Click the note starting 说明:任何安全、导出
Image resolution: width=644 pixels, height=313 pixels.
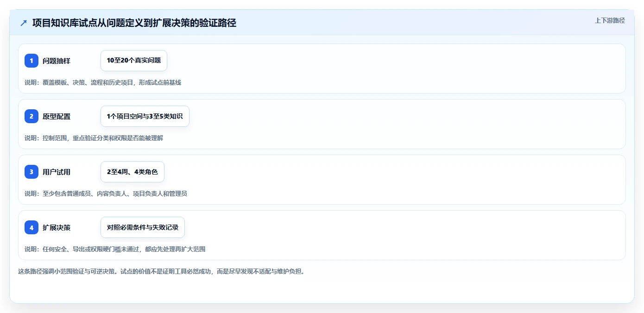[x=115, y=249]
